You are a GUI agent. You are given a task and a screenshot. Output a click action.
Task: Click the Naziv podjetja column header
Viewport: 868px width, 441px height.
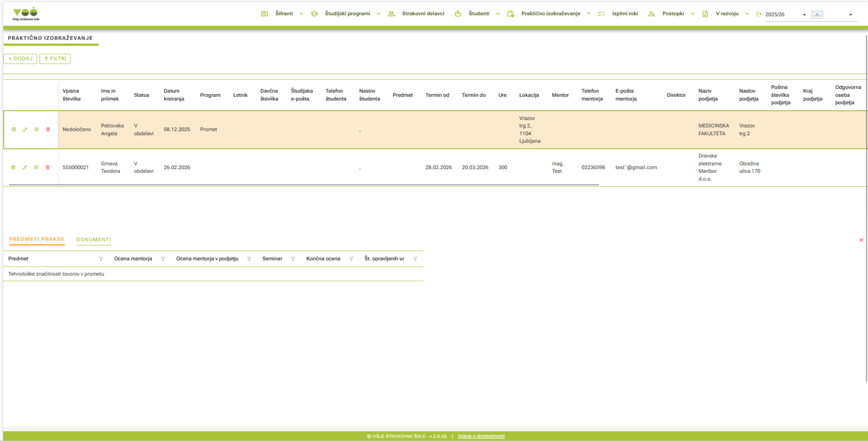[708, 95]
